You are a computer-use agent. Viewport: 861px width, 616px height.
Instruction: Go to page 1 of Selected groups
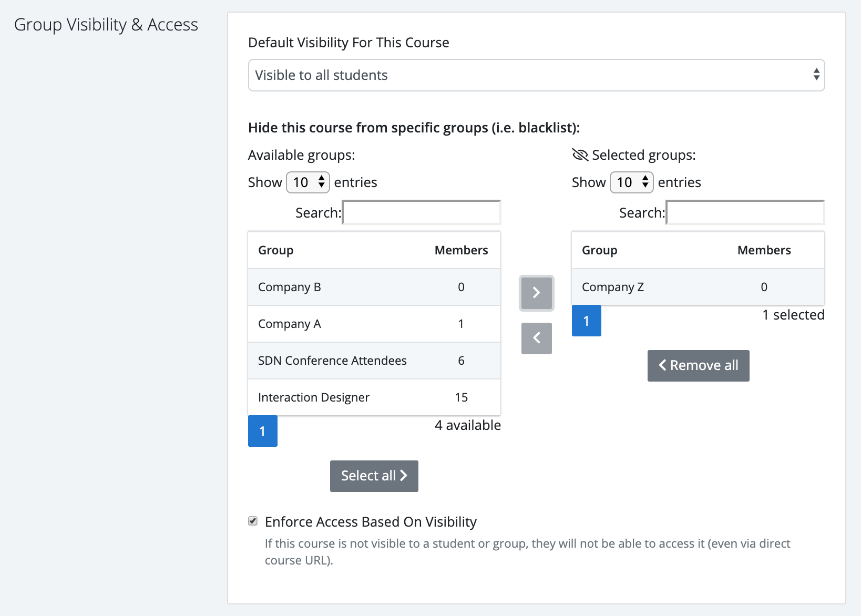click(586, 321)
